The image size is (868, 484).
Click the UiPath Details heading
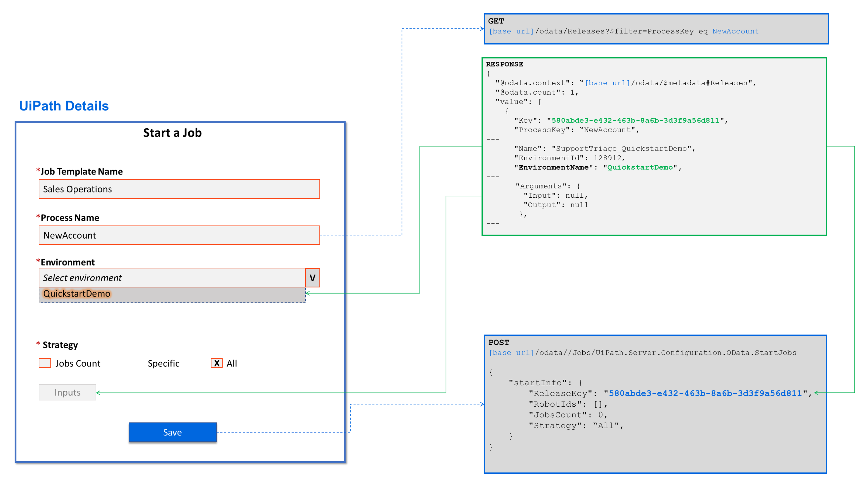tap(64, 106)
